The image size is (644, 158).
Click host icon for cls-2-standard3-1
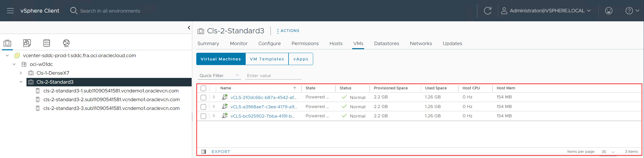coord(38,91)
